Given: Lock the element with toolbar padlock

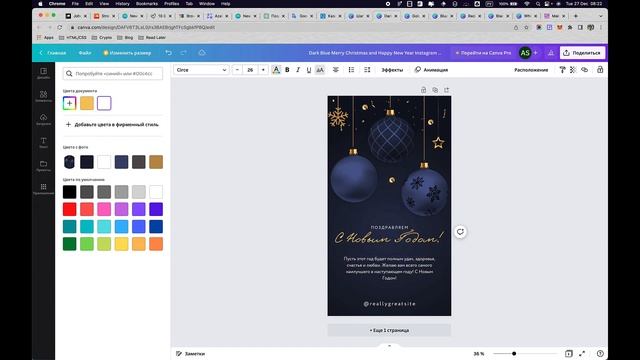Looking at the screenshot, I should click(600, 70).
